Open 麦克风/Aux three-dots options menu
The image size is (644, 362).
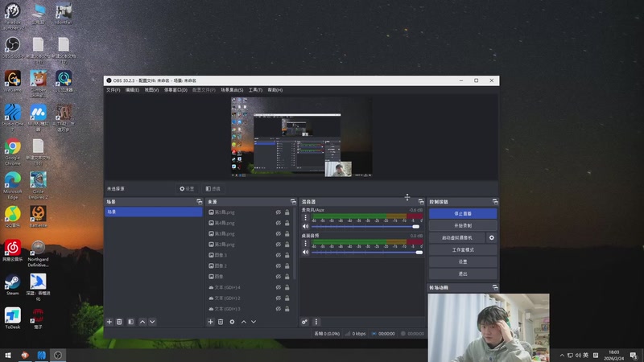click(305, 218)
